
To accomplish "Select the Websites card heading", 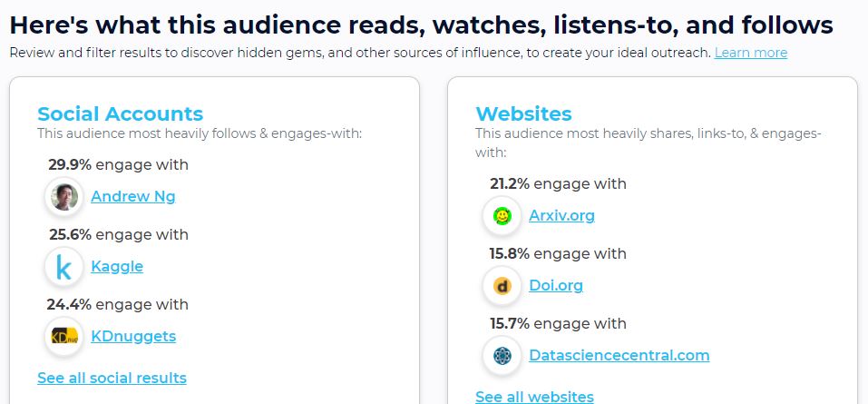I will tap(523, 113).
